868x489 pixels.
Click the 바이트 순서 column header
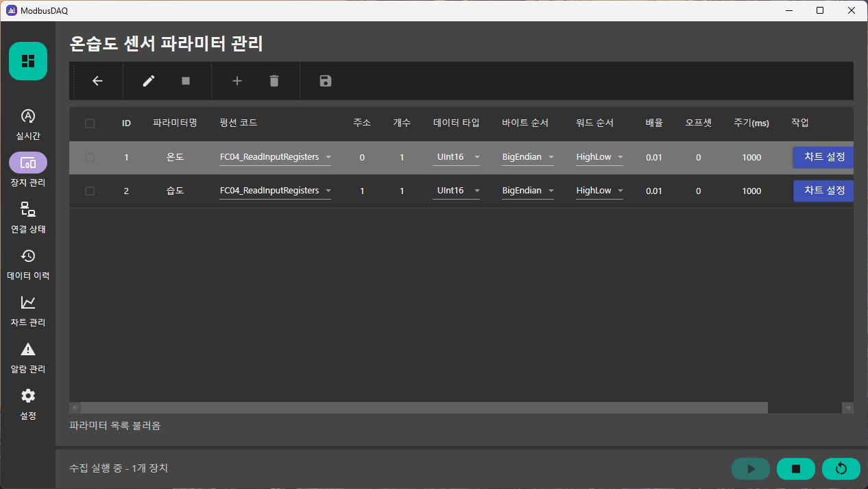coord(525,123)
